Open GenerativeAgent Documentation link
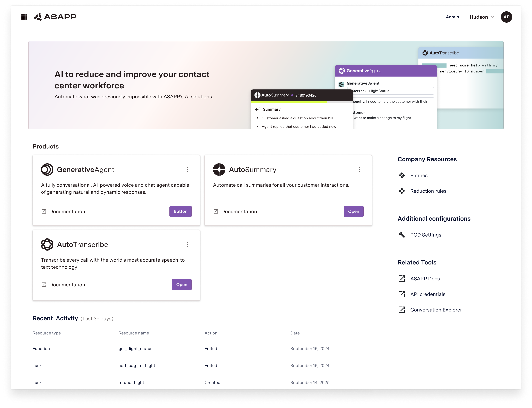This screenshot has width=532, height=408. (67, 212)
